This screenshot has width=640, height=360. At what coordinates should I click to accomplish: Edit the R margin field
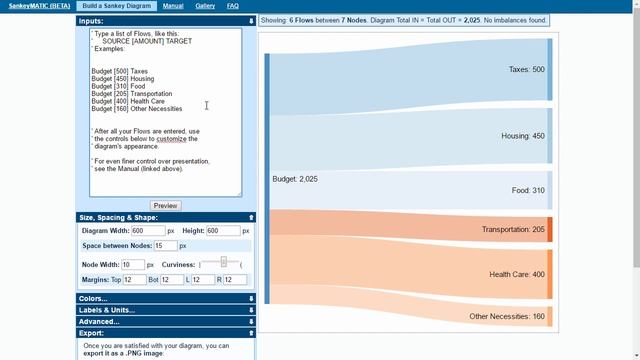pos(235,280)
